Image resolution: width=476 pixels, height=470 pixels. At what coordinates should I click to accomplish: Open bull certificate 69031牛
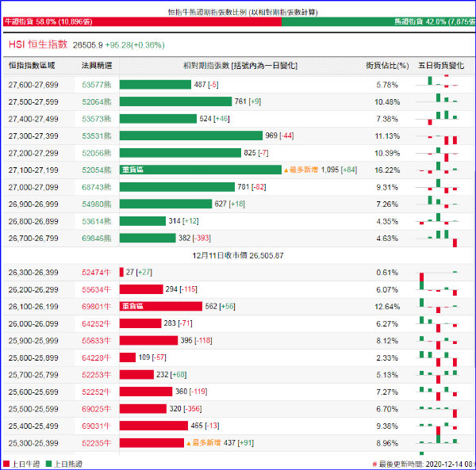click(97, 426)
